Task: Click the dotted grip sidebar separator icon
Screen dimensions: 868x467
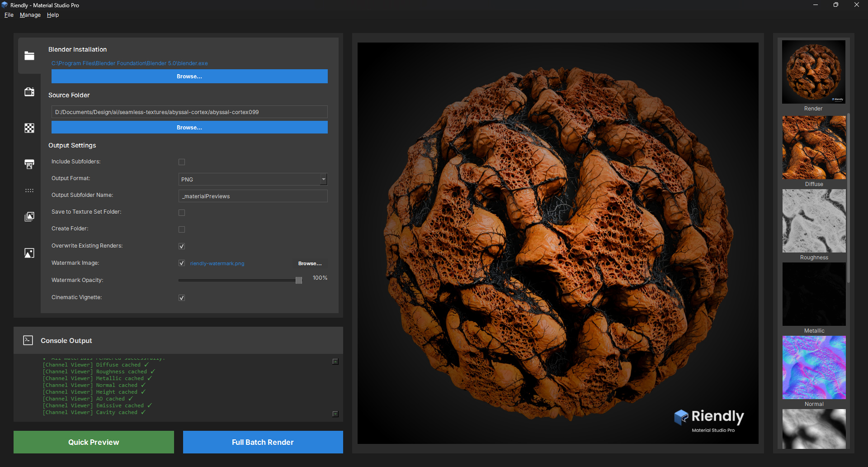Action: point(29,191)
